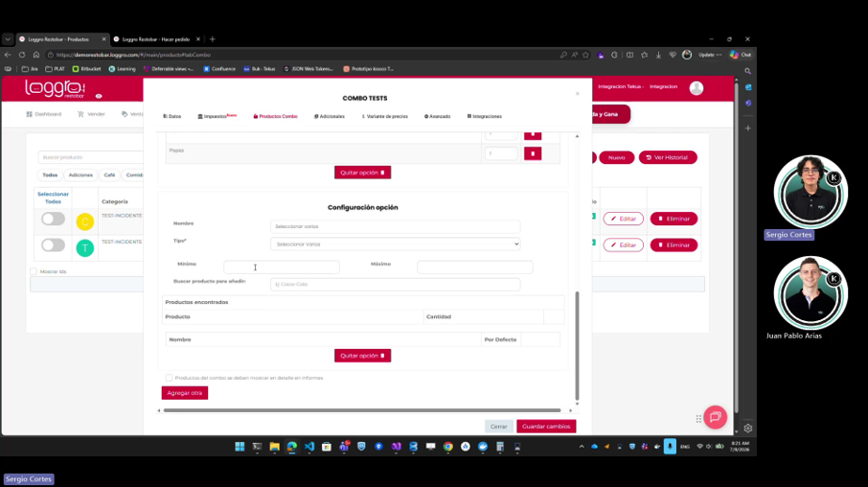Viewport: 868px width, 487px height.
Task: Select the Adiciones category filter
Action: click(80, 175)
